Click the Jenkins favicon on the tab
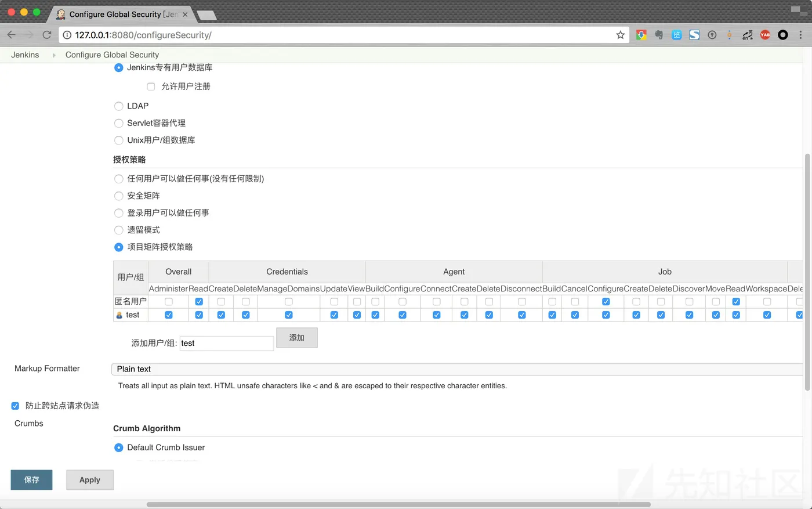812x509 pixels. pos(61,14)
